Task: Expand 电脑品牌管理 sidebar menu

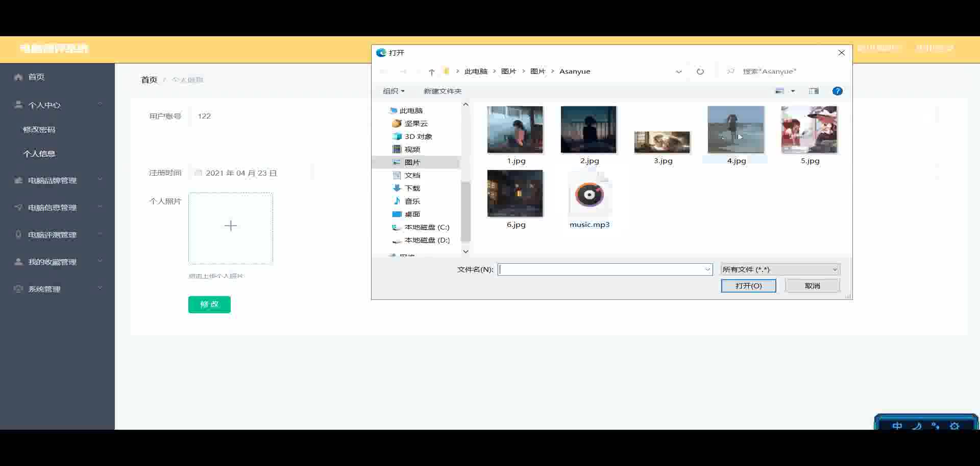Action: coord(52,180)
